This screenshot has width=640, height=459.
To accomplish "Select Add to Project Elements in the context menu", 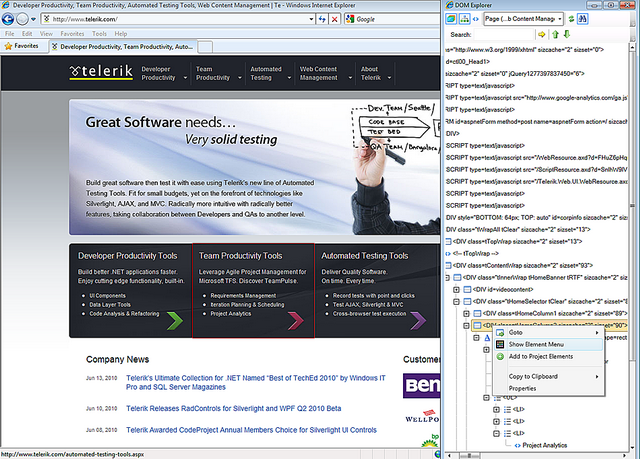I will tap(548, 357).
